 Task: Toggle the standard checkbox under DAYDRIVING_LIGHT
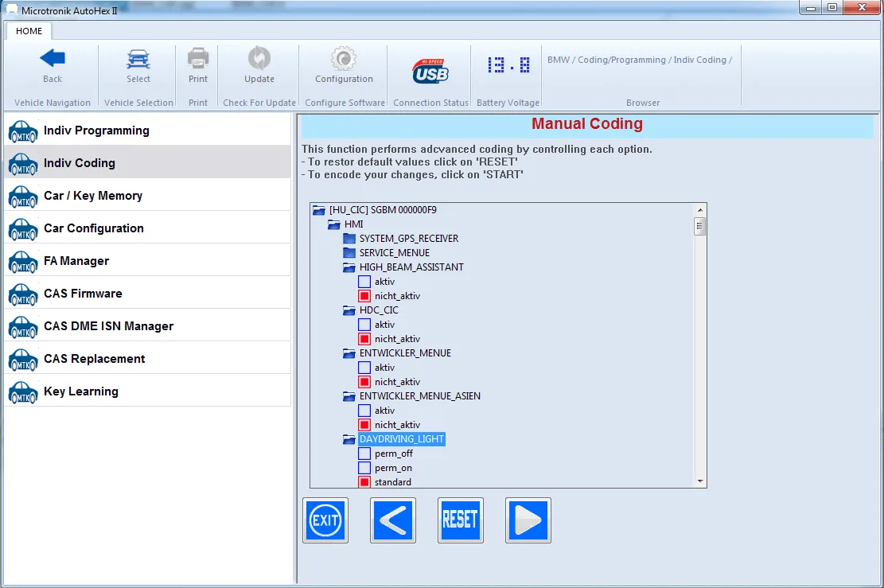click(364, 482)
